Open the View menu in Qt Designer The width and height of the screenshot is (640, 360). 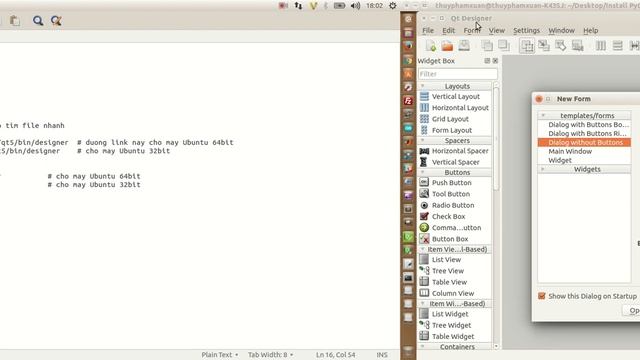click(x=497, y=31)
